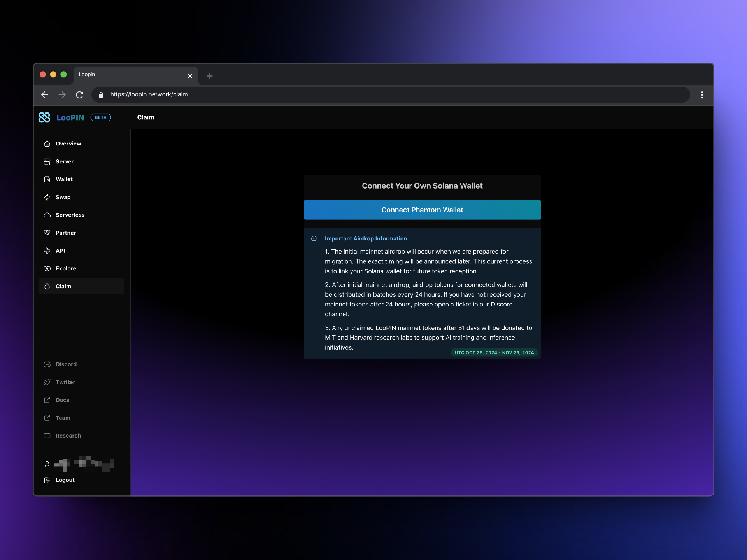Open the Research book icon
Viewport: 747px width, 560px height.
pos(47,436)
